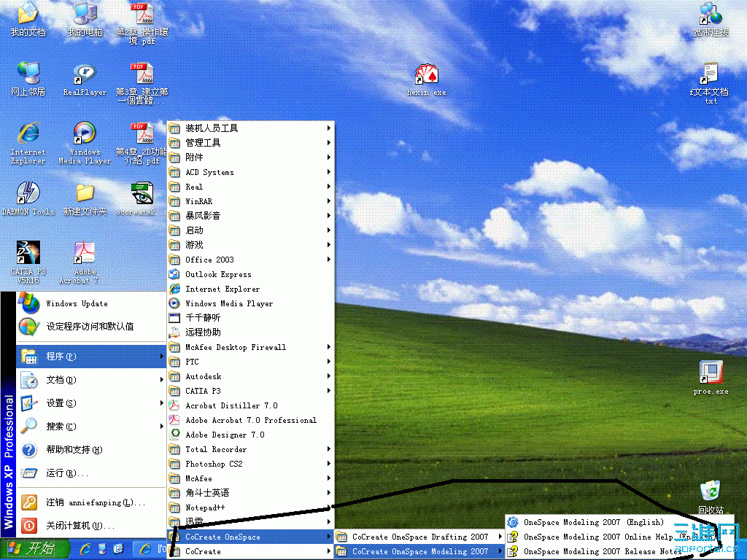The height and width of the screenshot is (560, 747).
Task: Expand Office 2003 program folder
Action: [x=251, y=260]
